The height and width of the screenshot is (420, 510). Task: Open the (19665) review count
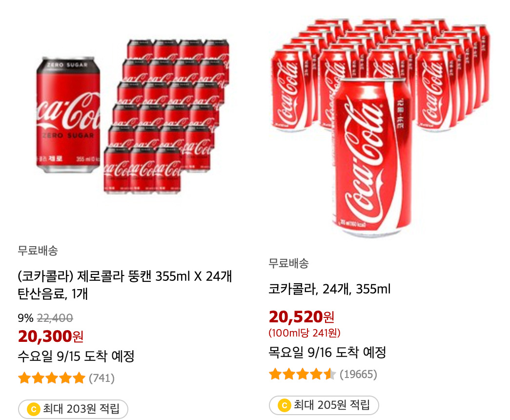[358, 375]
